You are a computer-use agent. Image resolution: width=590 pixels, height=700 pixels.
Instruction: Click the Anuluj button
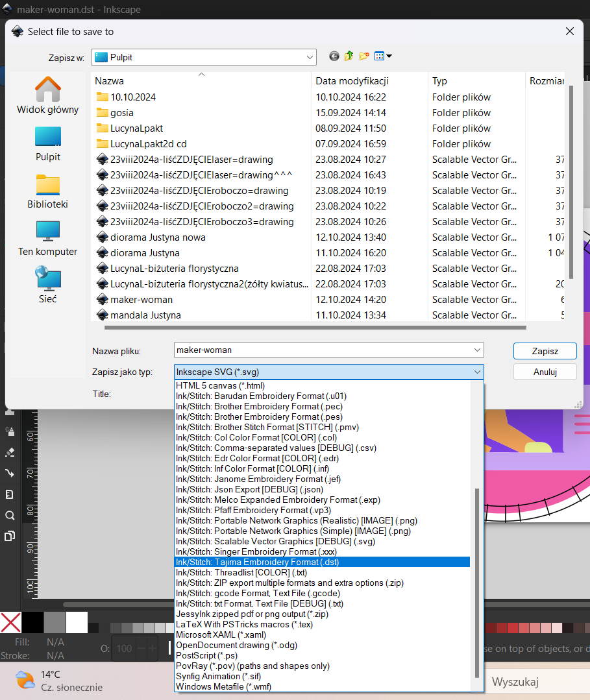point(545,372)
